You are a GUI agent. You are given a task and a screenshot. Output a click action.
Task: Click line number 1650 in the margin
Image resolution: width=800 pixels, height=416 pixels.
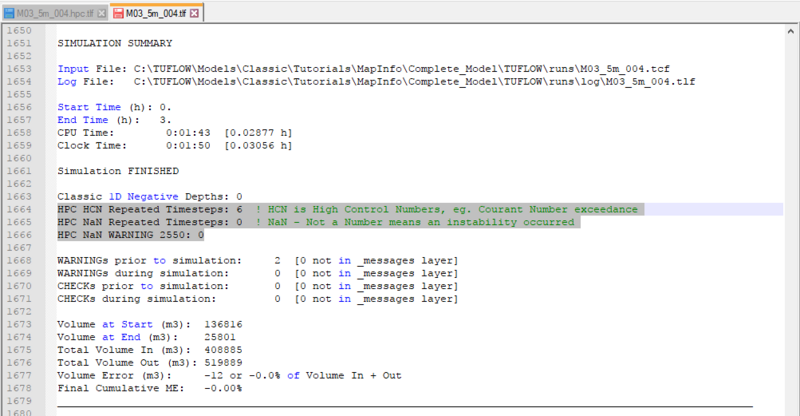point(22,30)
